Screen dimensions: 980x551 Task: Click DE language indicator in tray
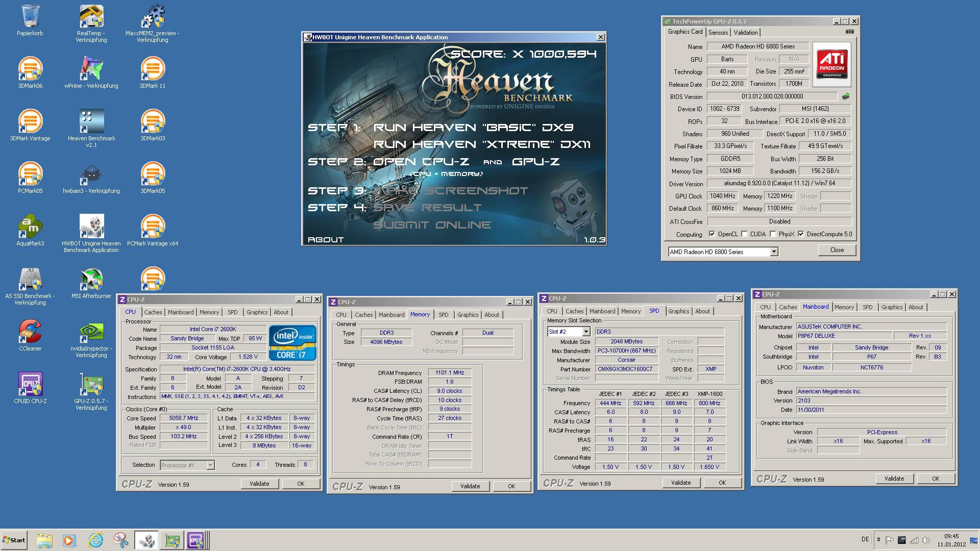(865, 539)
